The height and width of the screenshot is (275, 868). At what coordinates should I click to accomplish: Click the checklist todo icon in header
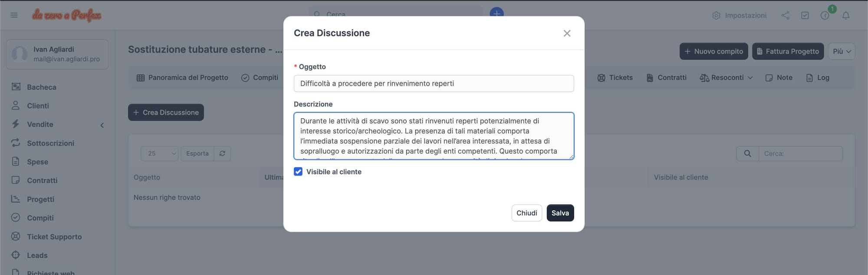pos(805,16)
